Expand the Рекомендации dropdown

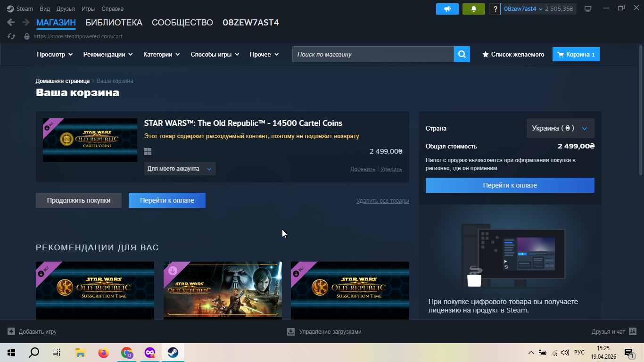(x=108, y=54)
